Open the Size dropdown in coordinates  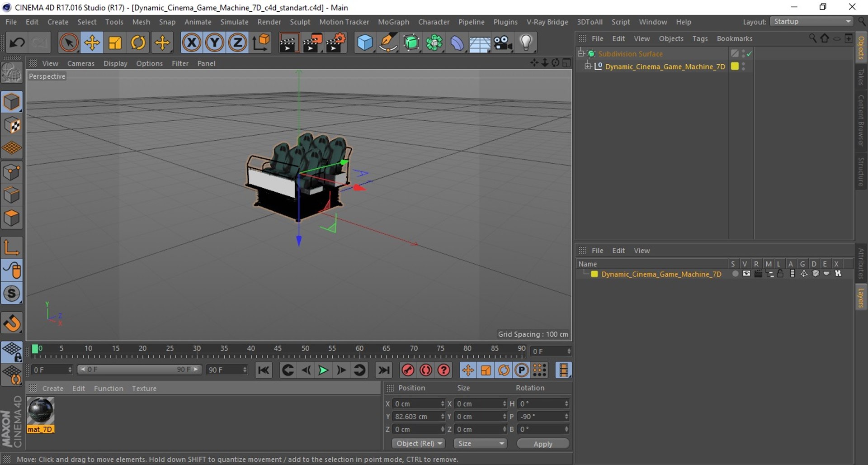click(480, 443)
